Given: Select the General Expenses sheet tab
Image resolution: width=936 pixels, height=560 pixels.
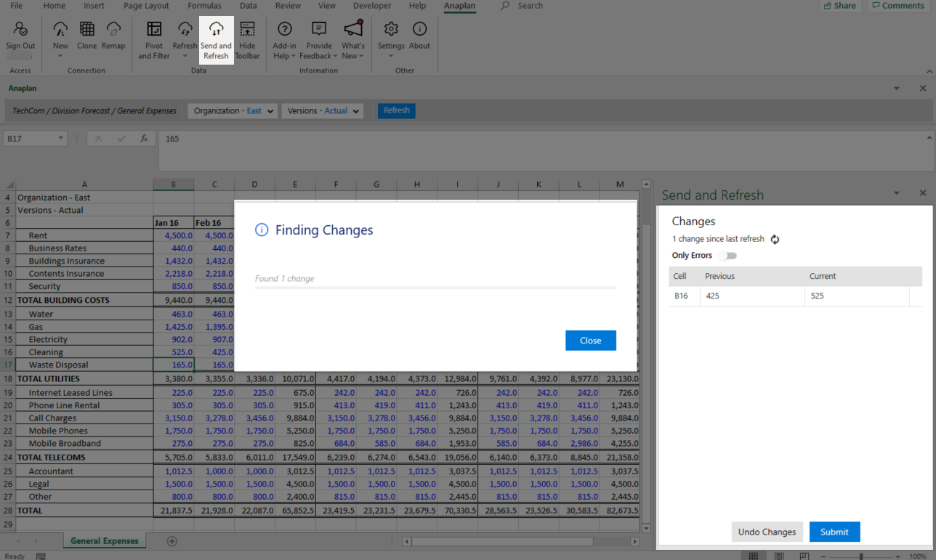Looking at the screenshot, I should click(x=104, y=540).
